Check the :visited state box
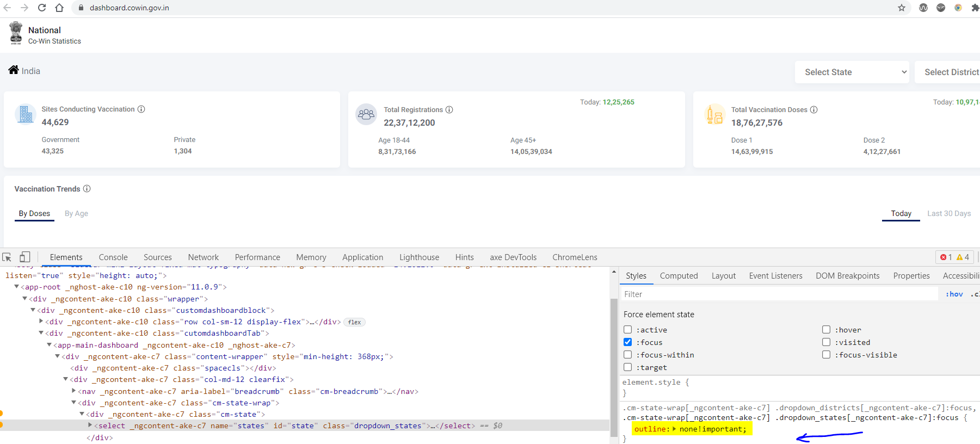The image size is (980, 444). 827,342
